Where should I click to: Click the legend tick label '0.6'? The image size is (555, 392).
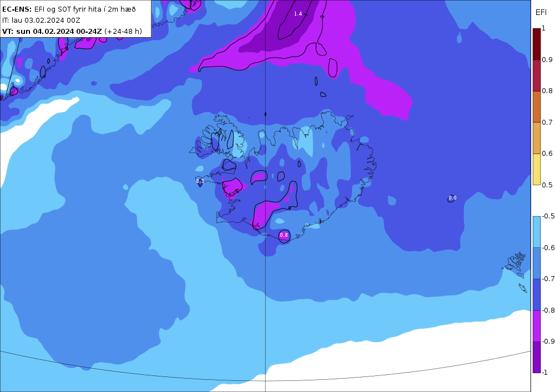547,154
